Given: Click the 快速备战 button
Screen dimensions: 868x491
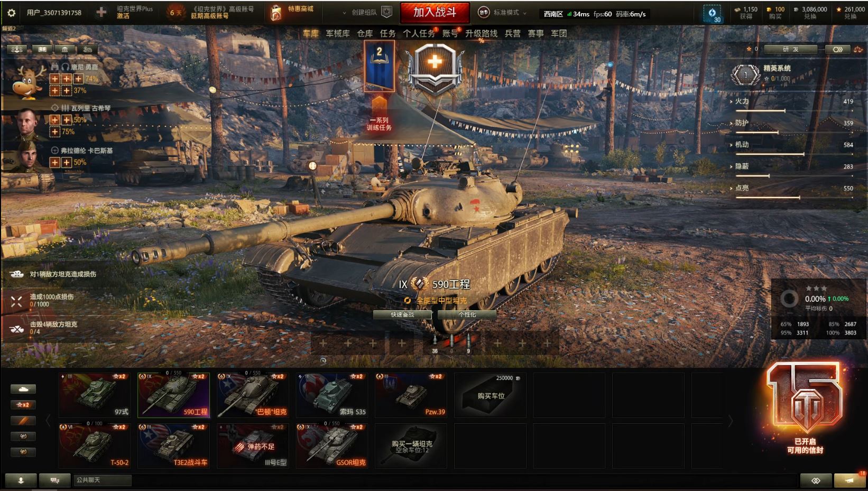Looking at the screenshot, I should [x=402, y=314].
